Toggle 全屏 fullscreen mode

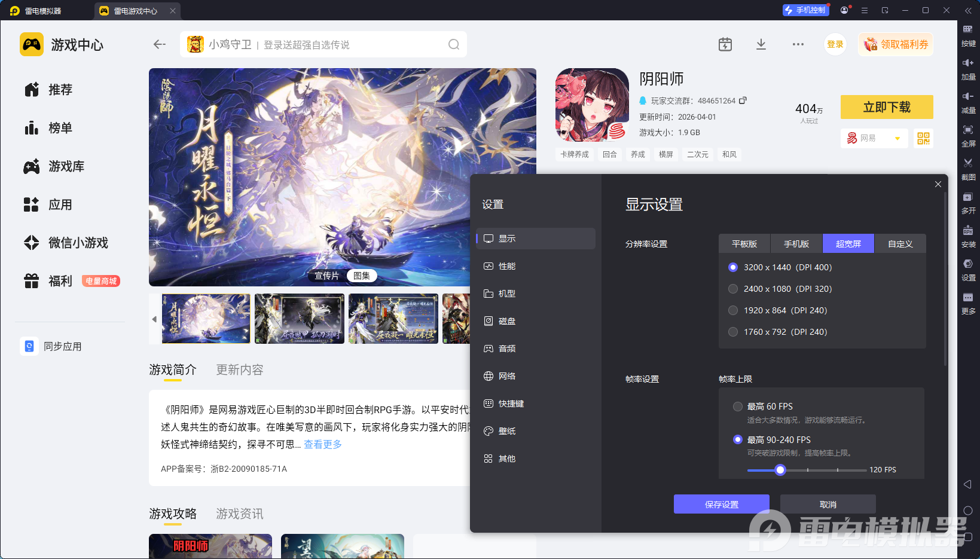click(x=968, y=136)
